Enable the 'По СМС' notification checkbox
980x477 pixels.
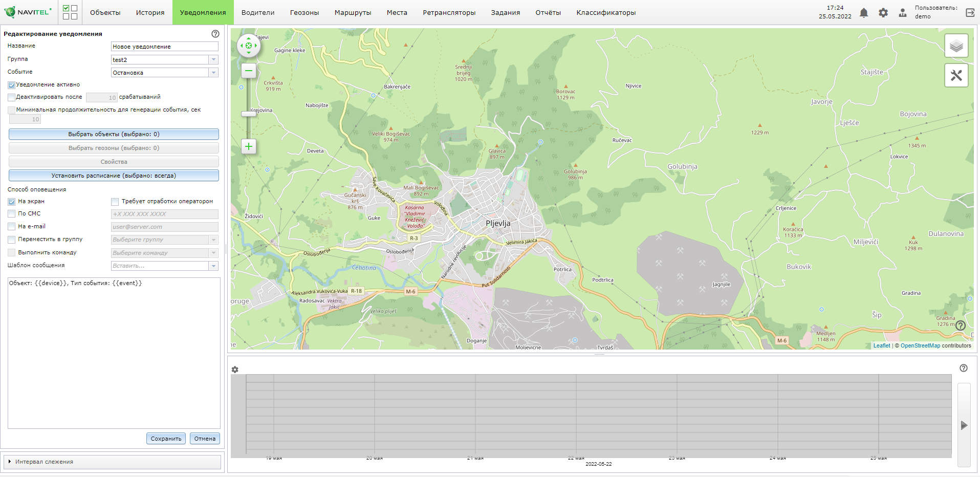(11, 214)
